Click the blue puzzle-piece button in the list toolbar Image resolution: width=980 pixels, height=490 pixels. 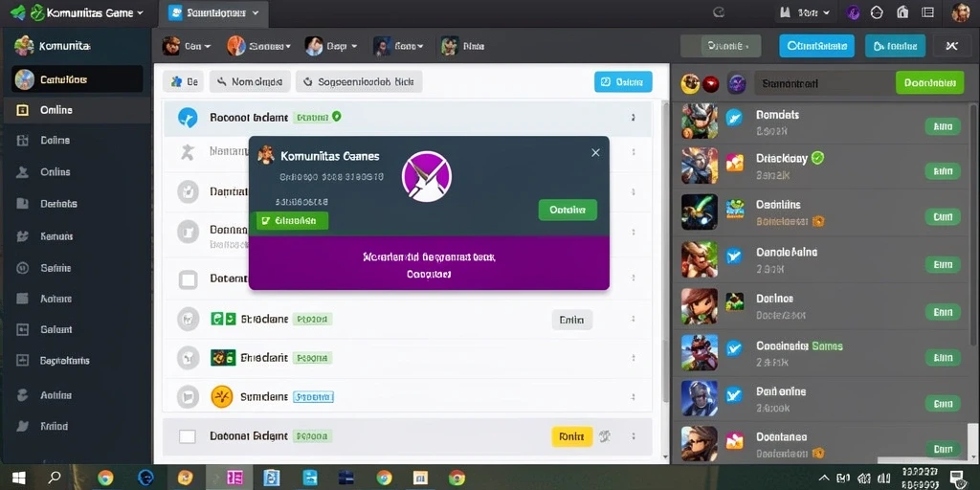[x=183, y=81]
